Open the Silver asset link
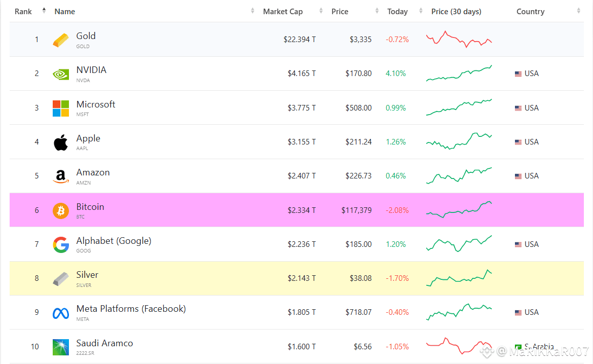 [87, 275]
